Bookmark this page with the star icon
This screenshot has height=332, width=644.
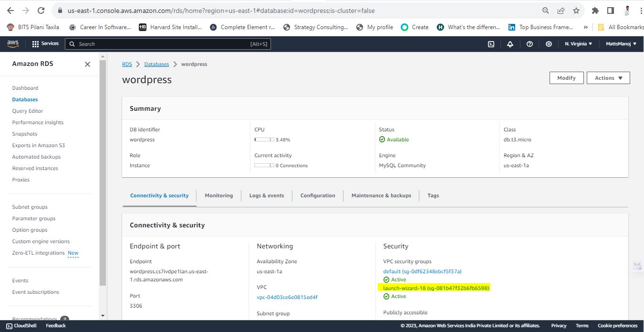(x=576, y=11)
